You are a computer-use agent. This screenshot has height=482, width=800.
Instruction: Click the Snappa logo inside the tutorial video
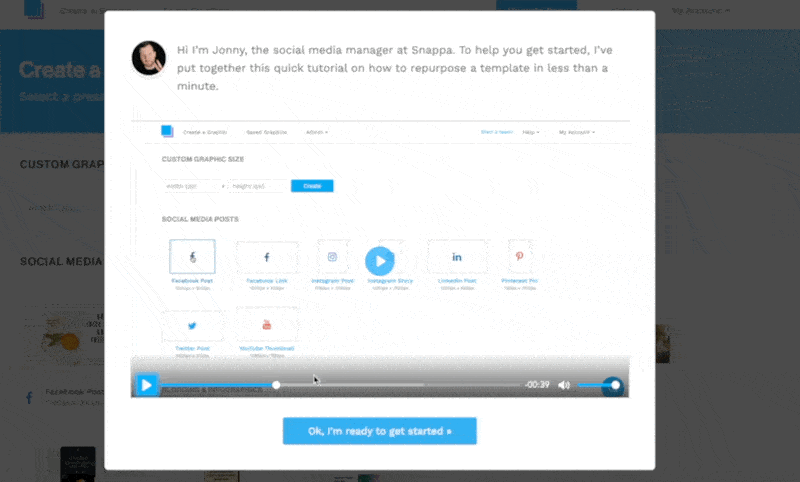(167, 132)
